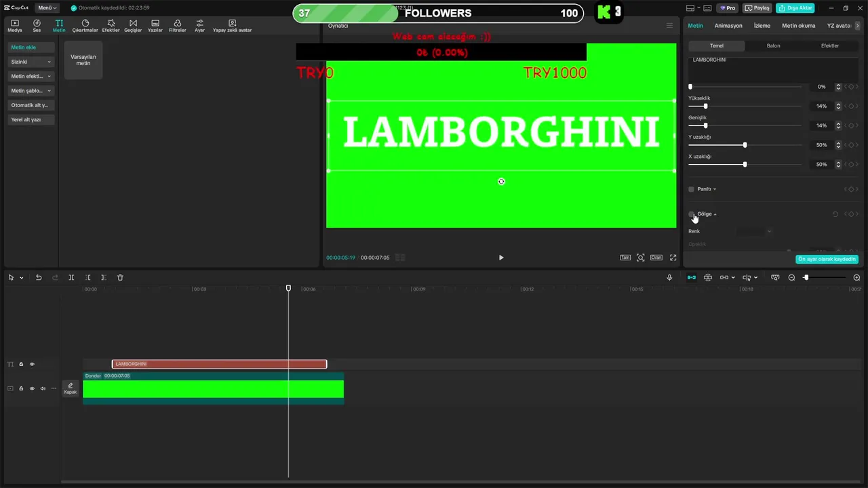This screenshot has height=488, width=868.
Task: Open the preview-axis split dropdown arrow
Action: click(756, 278)
